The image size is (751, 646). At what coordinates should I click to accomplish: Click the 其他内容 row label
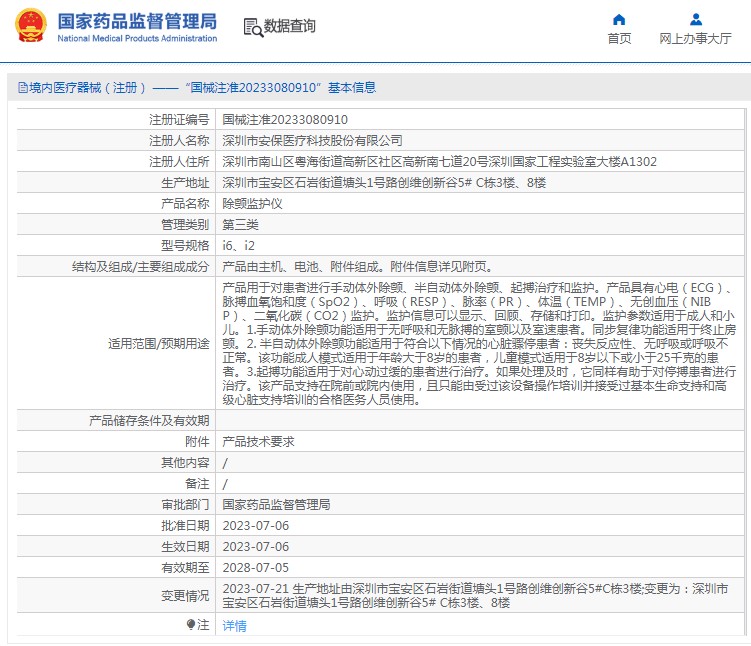(185, 463)
